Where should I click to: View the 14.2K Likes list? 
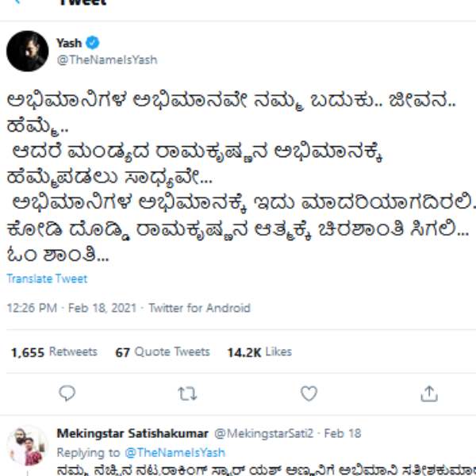click(259, 351)
